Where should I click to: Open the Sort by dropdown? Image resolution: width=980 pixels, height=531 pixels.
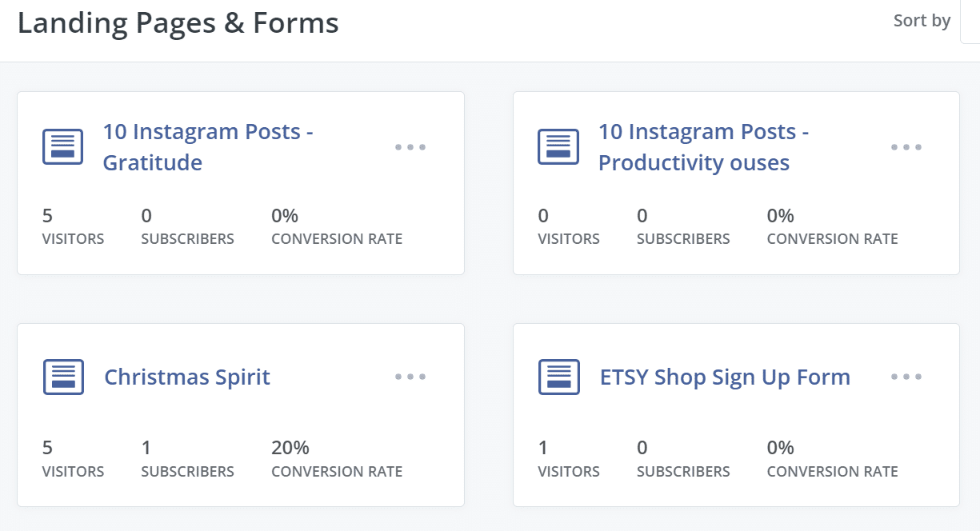(921, 21)
